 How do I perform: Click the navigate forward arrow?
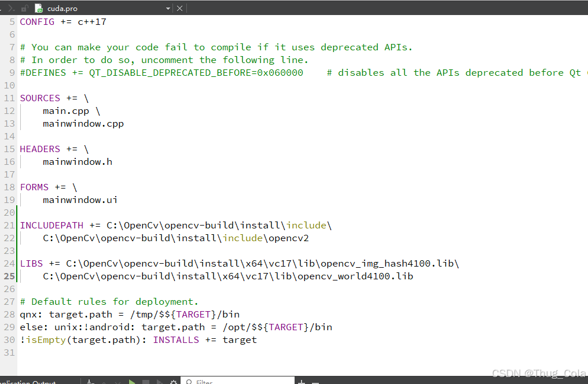pos(11,8)
